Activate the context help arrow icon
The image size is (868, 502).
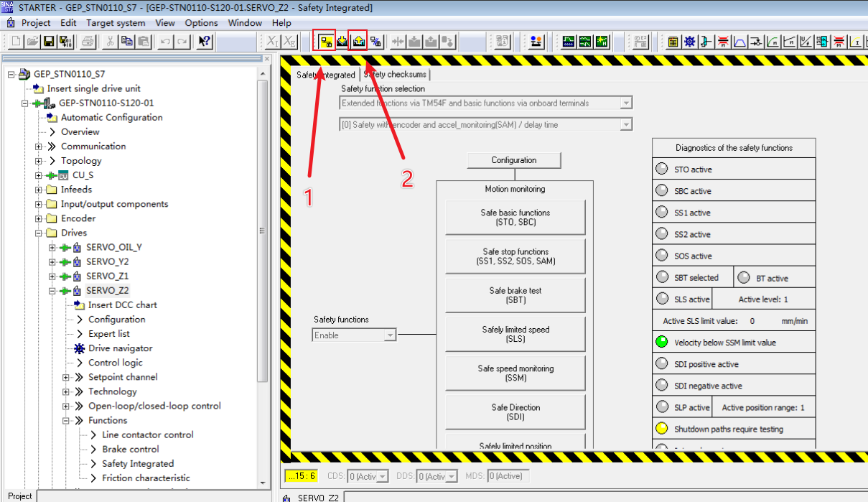pyautogui.click(x=205, y=42)
